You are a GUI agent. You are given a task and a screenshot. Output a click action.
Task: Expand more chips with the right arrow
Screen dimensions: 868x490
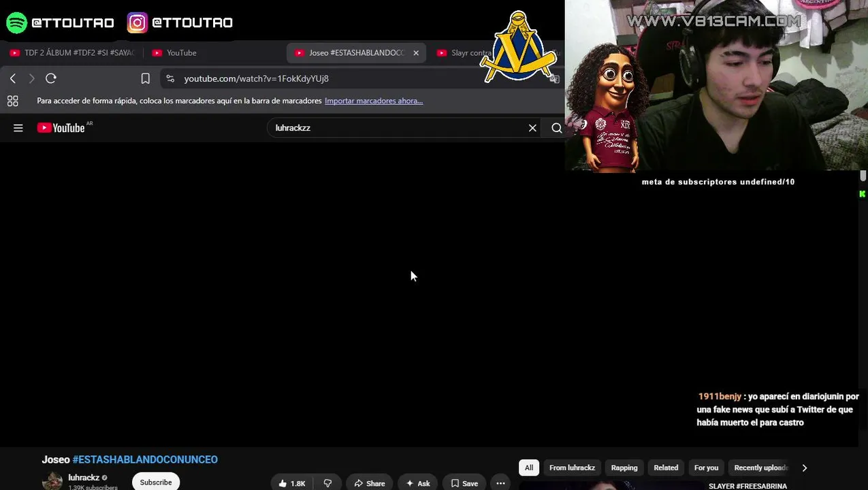click(x=804, y=468)
